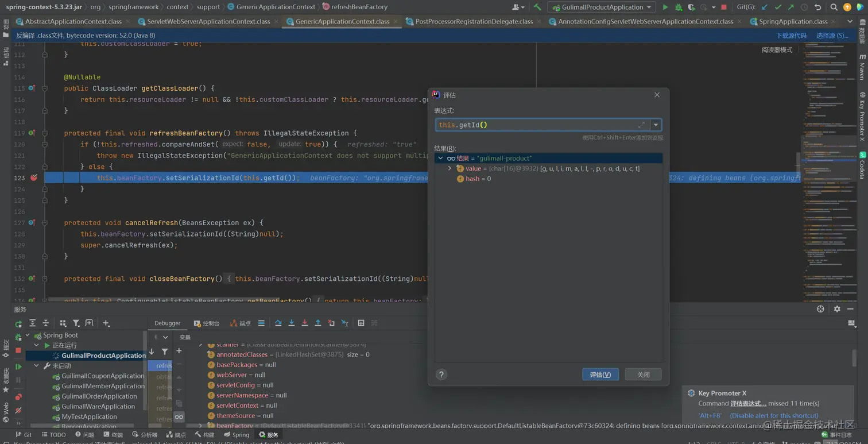
Task: Toggle the watches glasses view in Variables
Action: (x=179, y=417)
